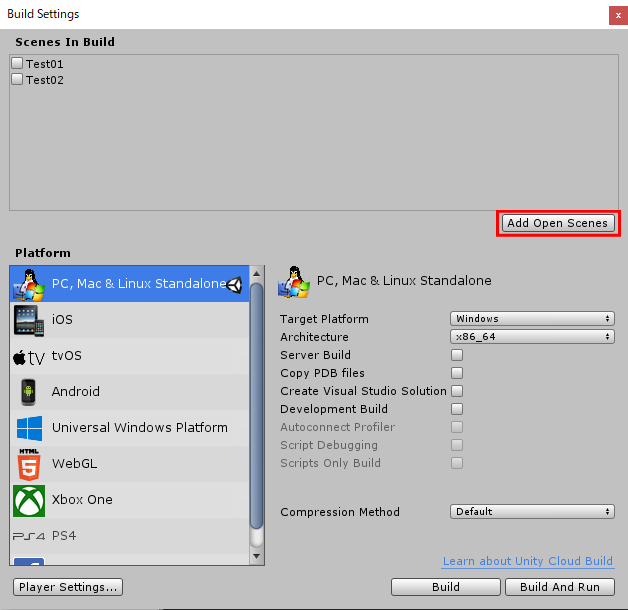Click the Compression Method label

(340, 512)
